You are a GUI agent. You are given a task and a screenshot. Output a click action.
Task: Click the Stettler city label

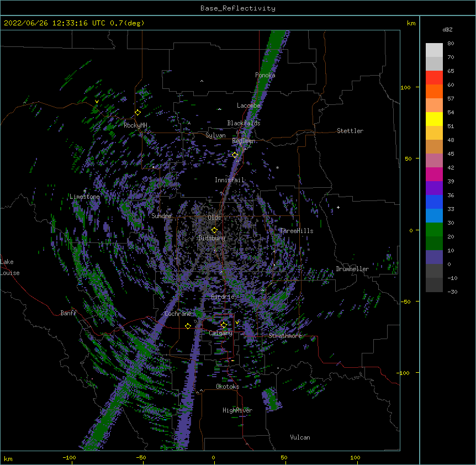350,131
